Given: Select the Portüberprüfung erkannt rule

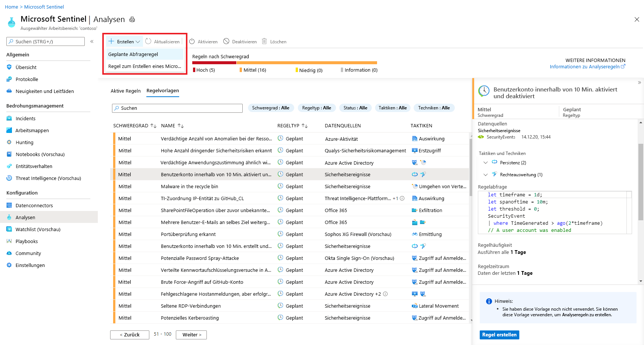Looking at the screenshot, I should tap(291, 234).
